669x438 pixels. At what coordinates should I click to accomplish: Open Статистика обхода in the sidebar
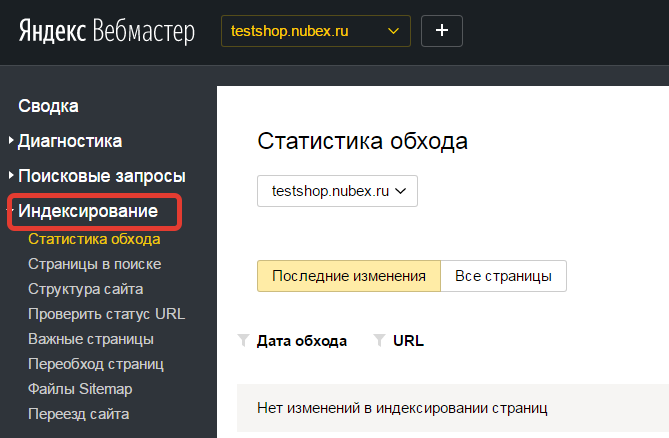tap(94, 239)
